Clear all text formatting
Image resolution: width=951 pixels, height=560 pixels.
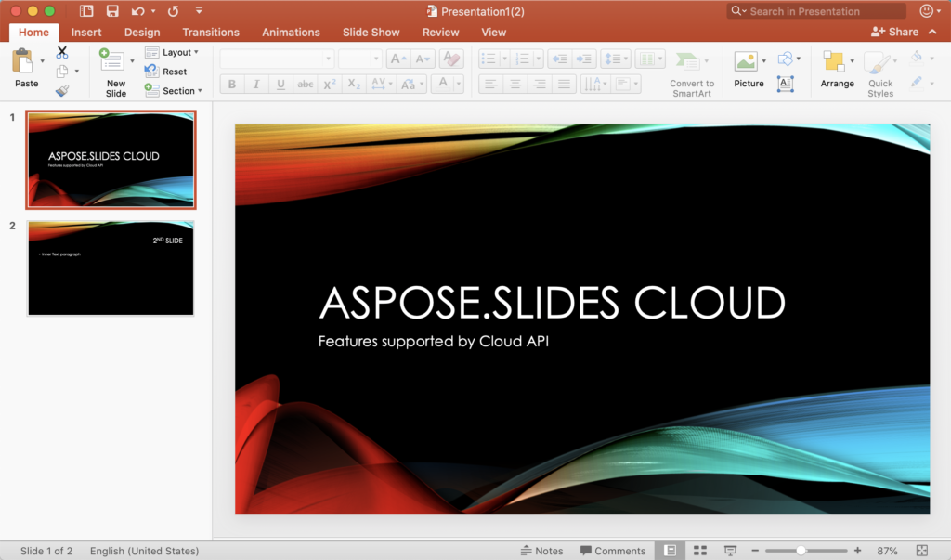450,59
